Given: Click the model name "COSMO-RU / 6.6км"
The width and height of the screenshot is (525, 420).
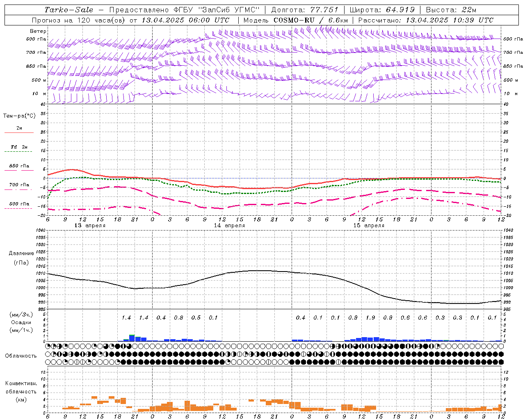Looking at the screenshot, I should [x=311, y=20].
